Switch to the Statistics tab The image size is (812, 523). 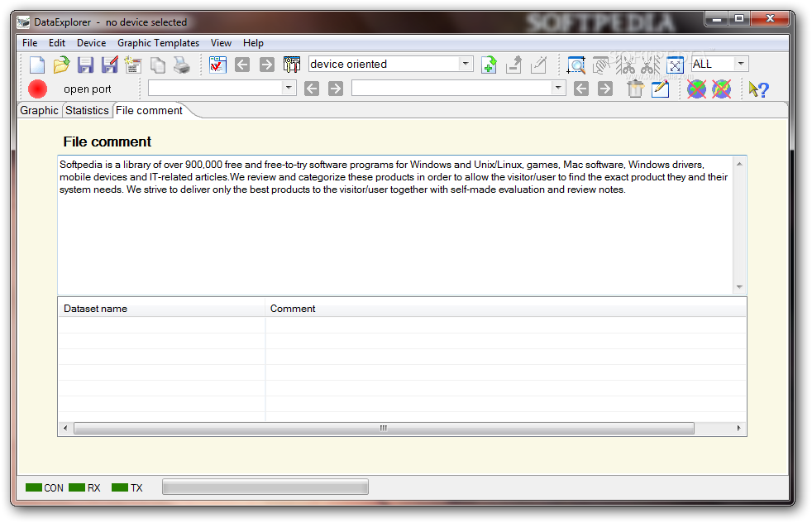pos(87,110)
